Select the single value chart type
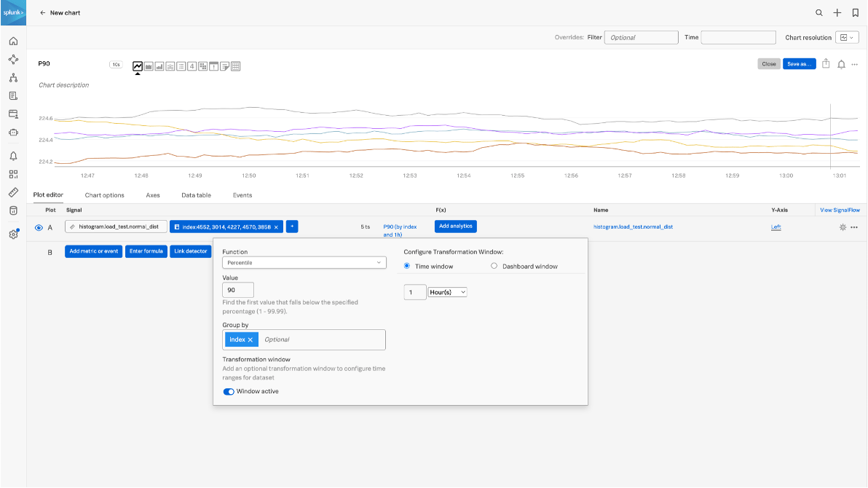This screenshot has height=488, width=868. coord(192,66)
